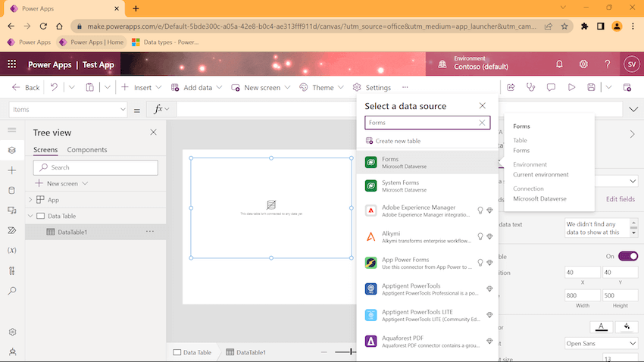Open notifications bell icon
The width and height of the screenshot is (644, 362).
[x=559, y=64]
